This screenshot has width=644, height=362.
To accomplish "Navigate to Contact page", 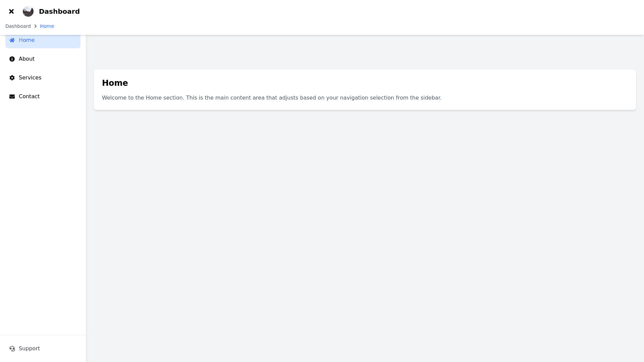I will [43, 97].
